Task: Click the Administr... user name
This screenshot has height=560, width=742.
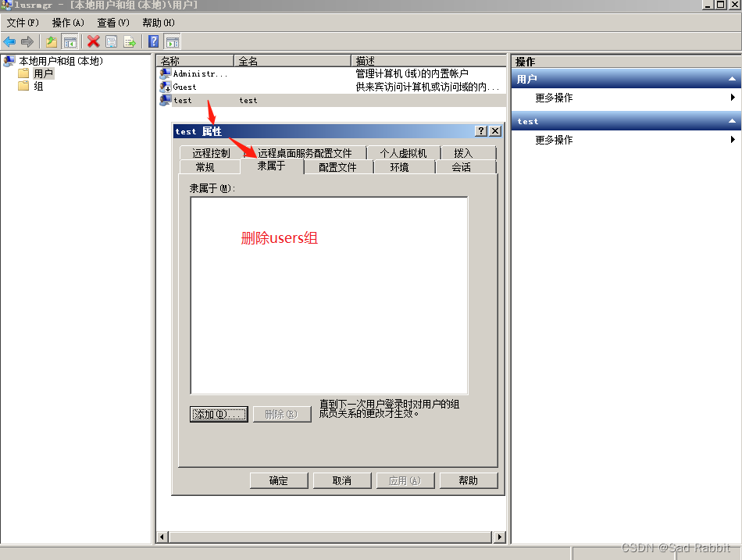Action: (x=200, y=74)
